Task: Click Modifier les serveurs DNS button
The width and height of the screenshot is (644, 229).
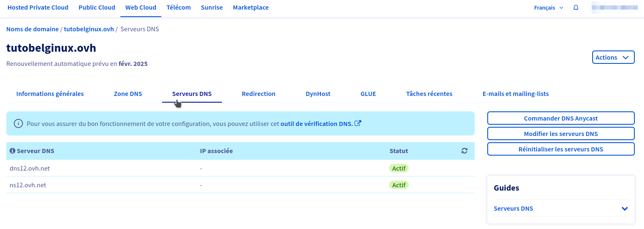Action: coord(561,133)
